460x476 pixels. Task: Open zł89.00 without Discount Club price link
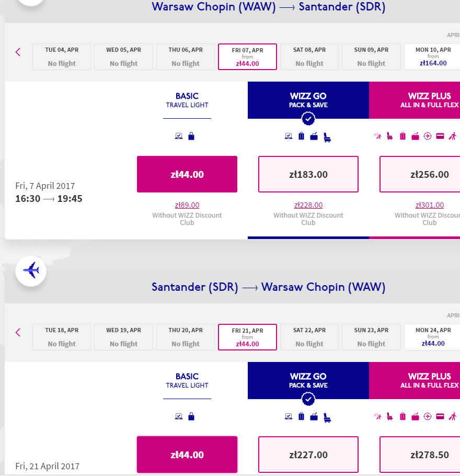(187, 205)
